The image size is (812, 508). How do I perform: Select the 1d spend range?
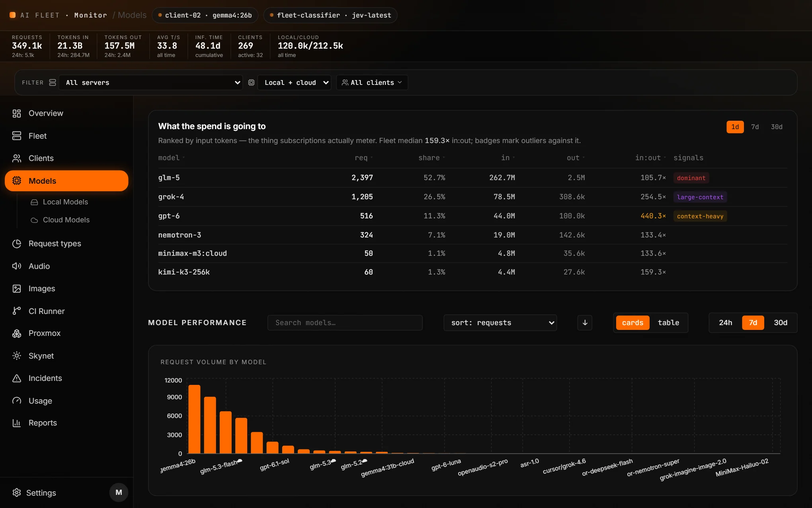click(735, 127)
